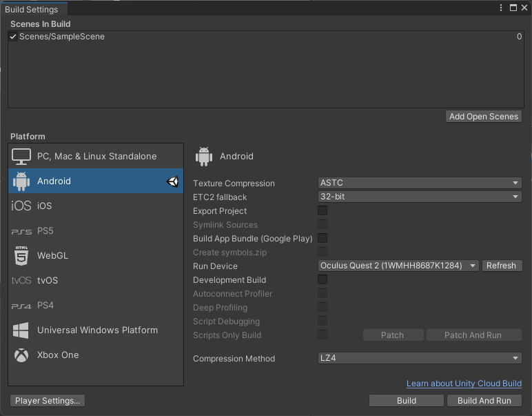Click the Patch button
This screenshot has height=416, width=532.
click(x=393, y=335)
